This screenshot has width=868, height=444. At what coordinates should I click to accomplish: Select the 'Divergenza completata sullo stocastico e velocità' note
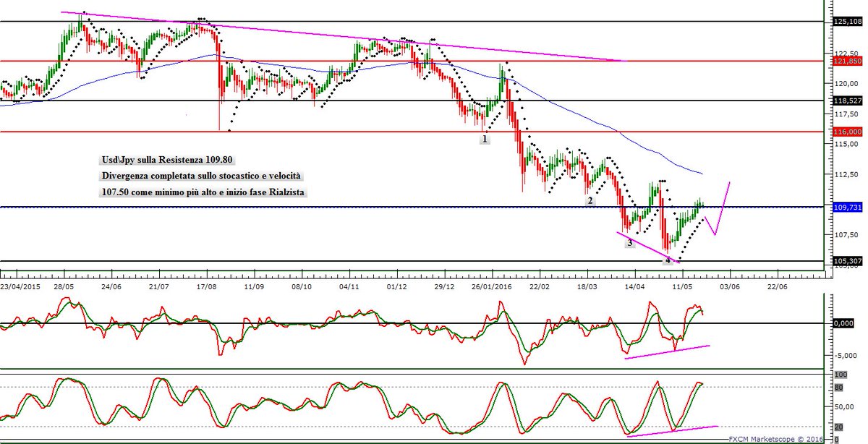coord(200,176)
